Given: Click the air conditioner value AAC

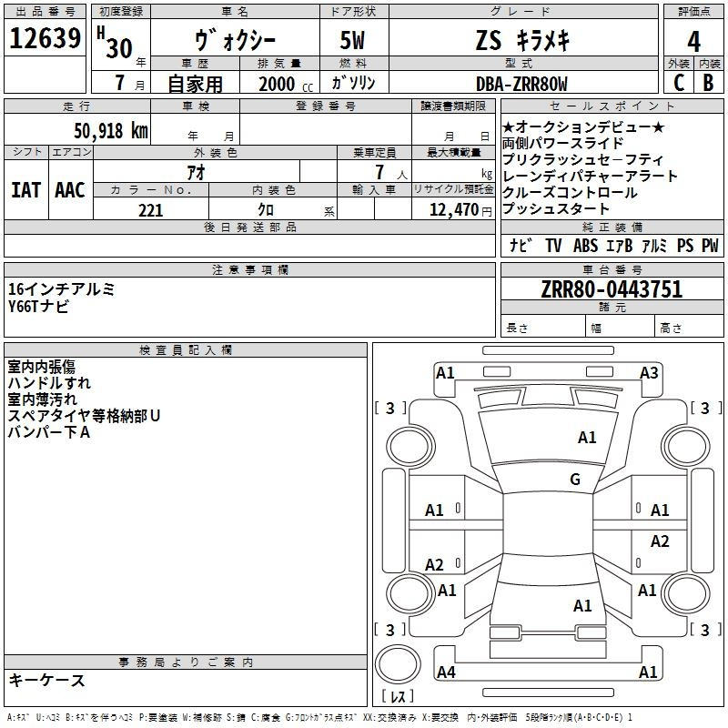Looking at the screenshot, I should coord(70,190).
